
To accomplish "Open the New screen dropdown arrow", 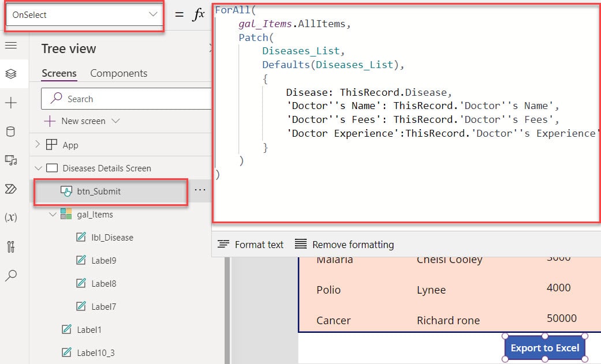I will 115,121.
